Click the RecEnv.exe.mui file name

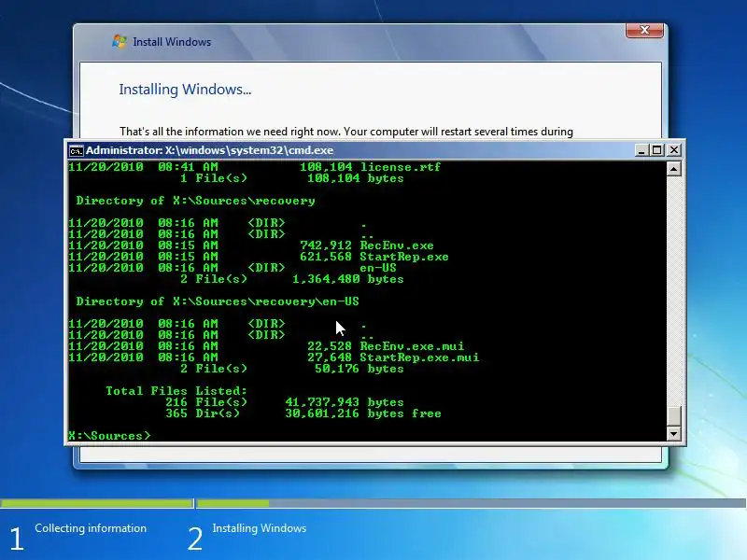(x=412, y=346)
